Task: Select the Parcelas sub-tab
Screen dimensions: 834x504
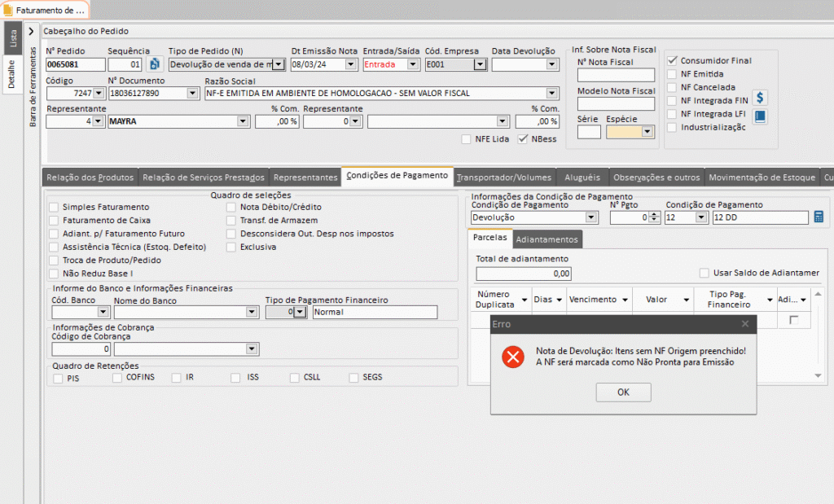Action: pos(489,238)
